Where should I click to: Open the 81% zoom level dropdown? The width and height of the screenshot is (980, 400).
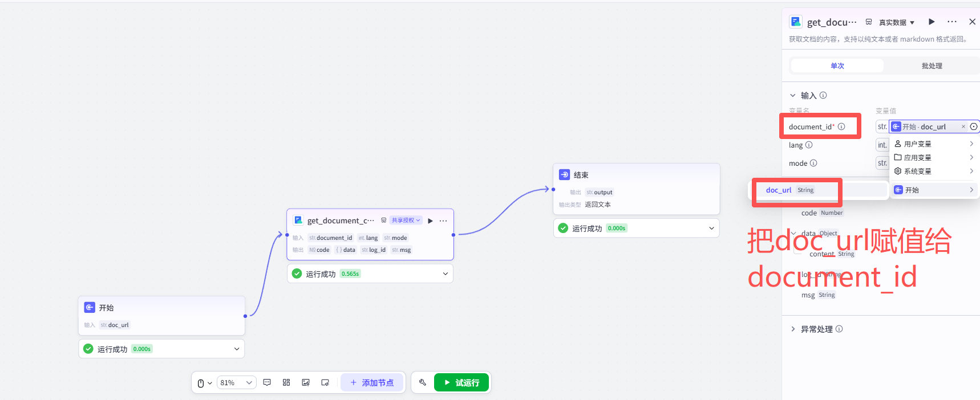coord(236,383)
